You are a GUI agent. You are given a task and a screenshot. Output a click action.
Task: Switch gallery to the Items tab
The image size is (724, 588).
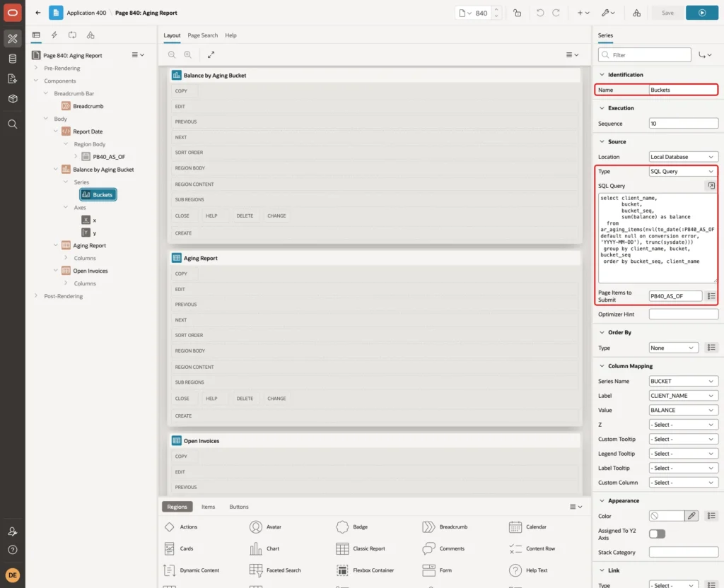pos(209,507)
